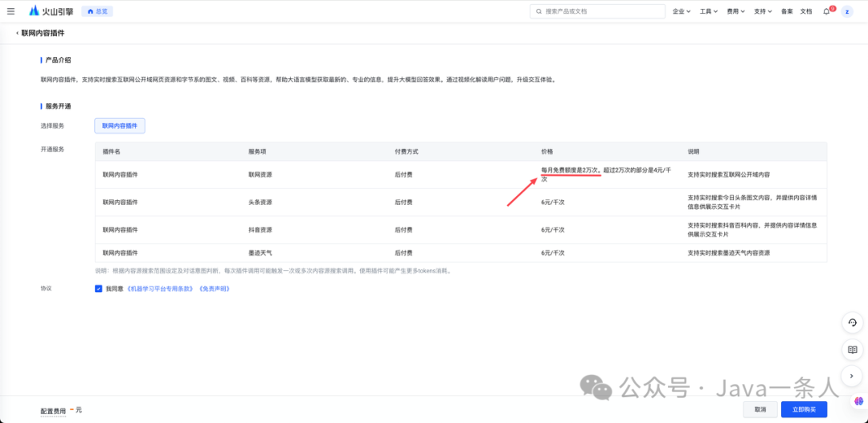Open the 《免责声明》 link
868x423 pixels.
[x=214, y=289]
